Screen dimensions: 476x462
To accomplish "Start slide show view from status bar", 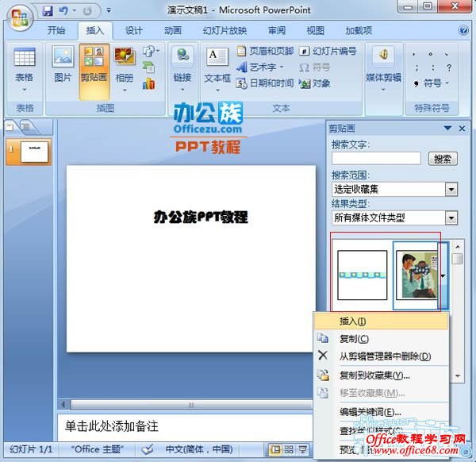I will click(302, 449).
